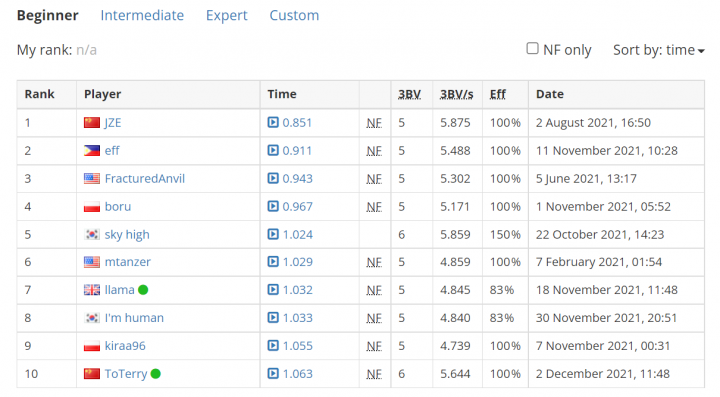Image resolution: width=720 pixels, height=397 pixels.
Task: Click the 3BV/s column header
Action: pos(456,94)
